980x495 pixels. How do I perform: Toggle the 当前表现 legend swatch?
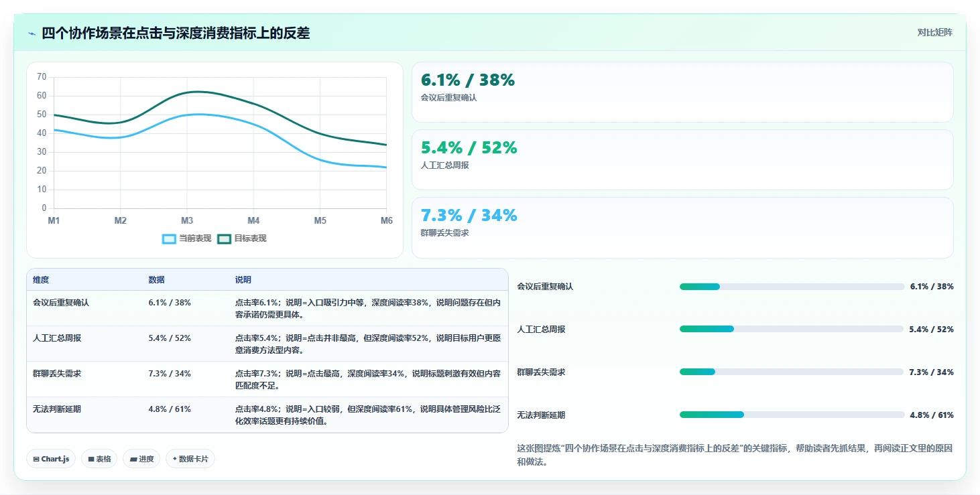[x=170, y=238]
